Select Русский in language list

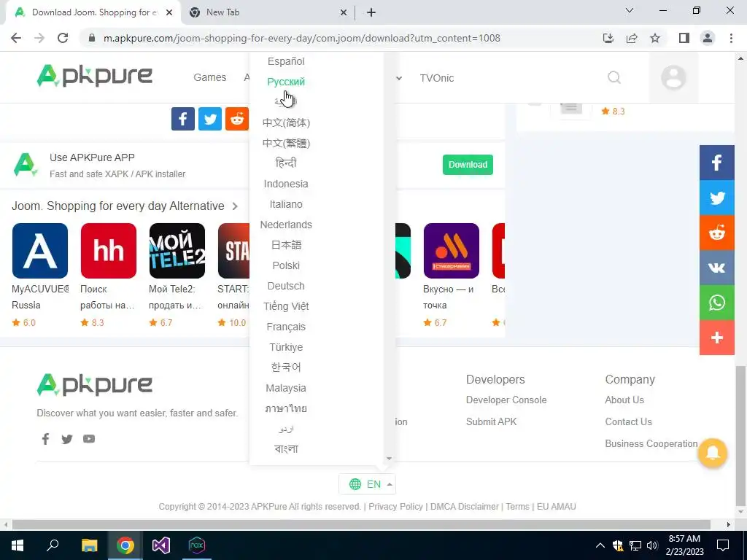coord(286,82)
